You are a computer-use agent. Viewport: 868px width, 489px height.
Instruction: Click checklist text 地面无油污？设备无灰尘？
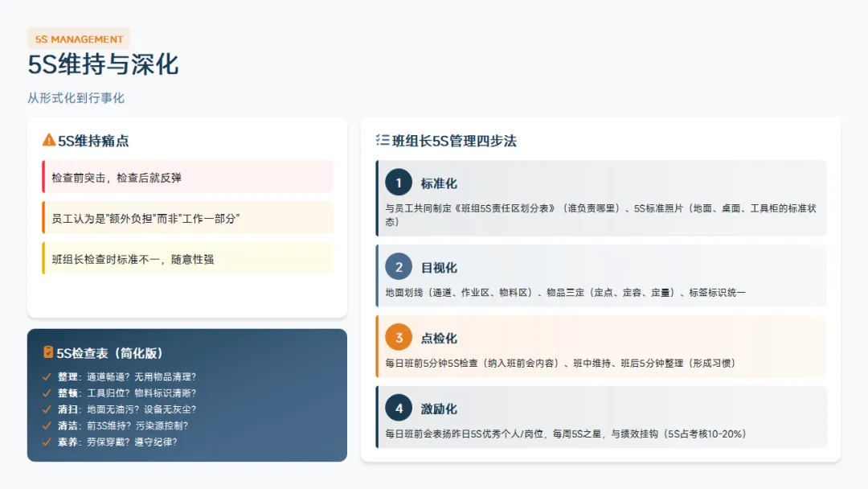click(141, 409)
